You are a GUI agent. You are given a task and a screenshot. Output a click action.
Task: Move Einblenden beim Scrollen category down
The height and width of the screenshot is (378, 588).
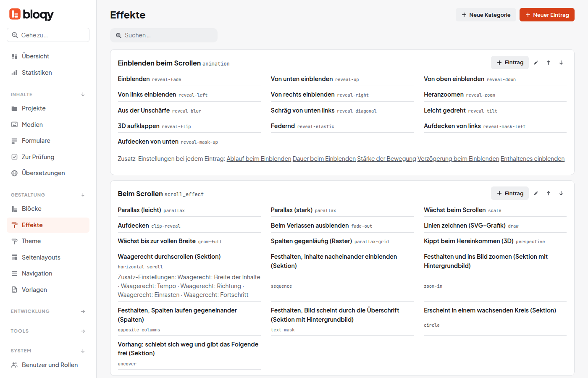[x=561, y=63]
